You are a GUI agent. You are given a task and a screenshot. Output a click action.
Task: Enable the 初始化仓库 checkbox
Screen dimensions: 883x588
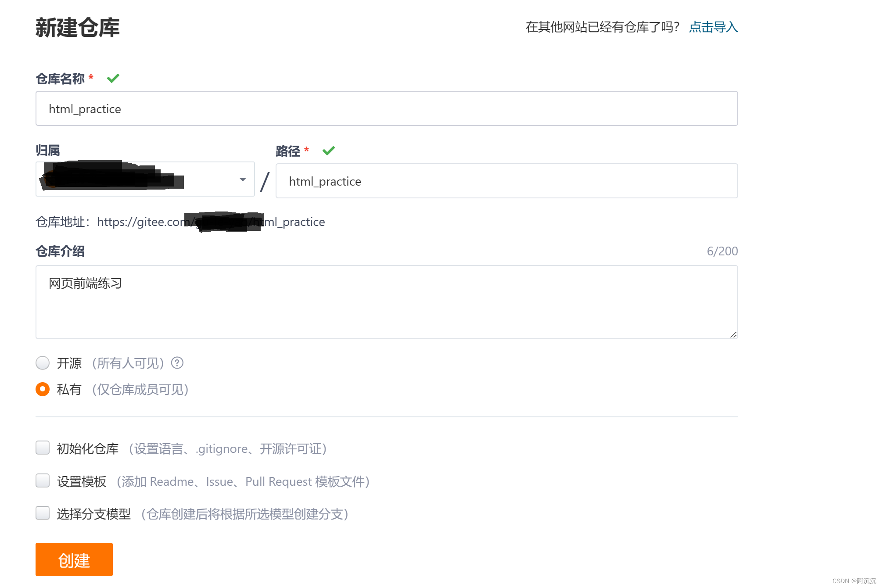(x=43, y=448)
